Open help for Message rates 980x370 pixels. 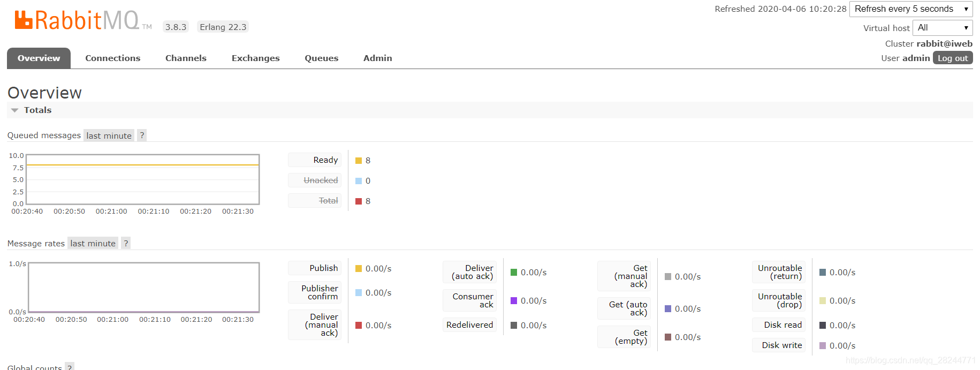pos(126,243)
